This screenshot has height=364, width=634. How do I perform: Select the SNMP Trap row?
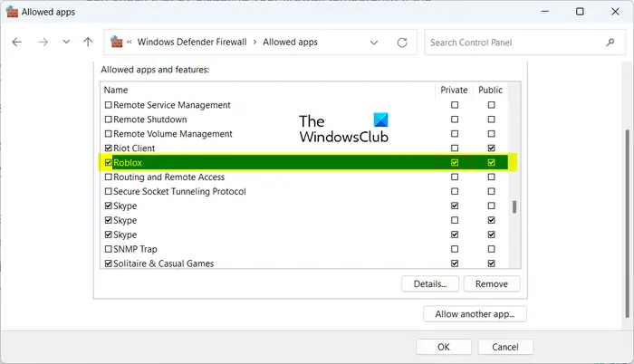(304, 249)
